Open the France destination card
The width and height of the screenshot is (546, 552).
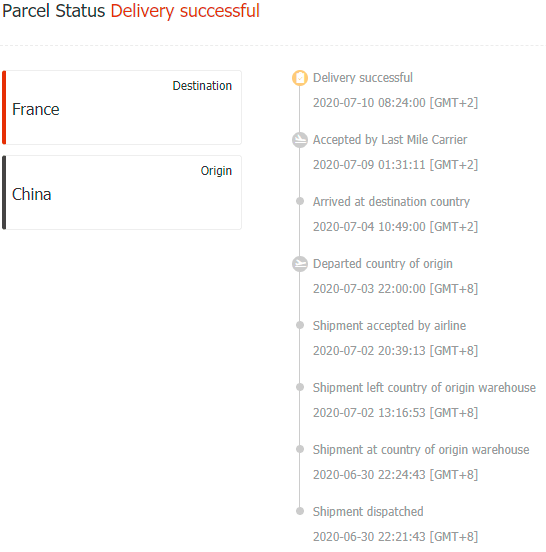[122, 107]
